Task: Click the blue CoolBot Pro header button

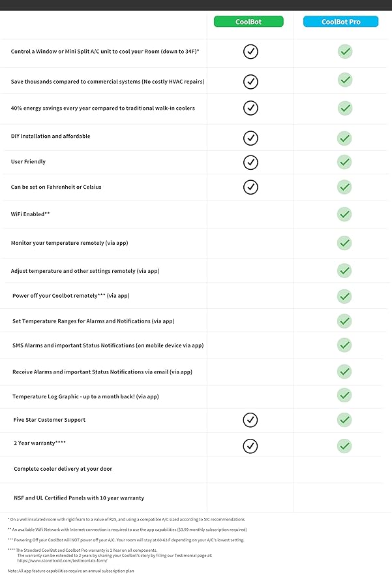Action: click(x=341, y=22)
